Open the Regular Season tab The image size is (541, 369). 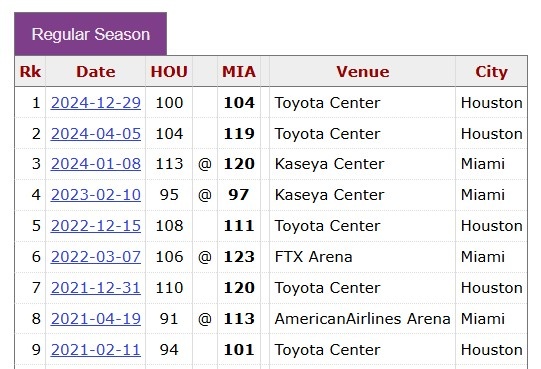click(x=90, y=34)
